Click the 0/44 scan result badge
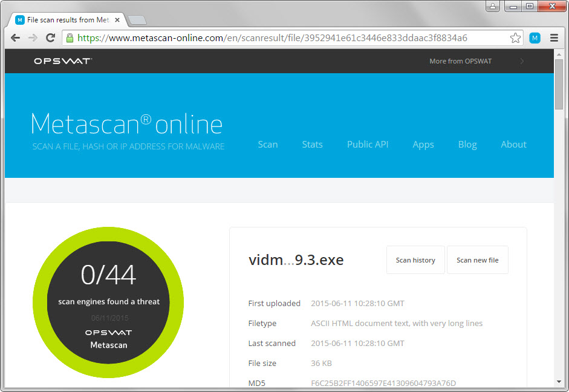 coord(108,302)
